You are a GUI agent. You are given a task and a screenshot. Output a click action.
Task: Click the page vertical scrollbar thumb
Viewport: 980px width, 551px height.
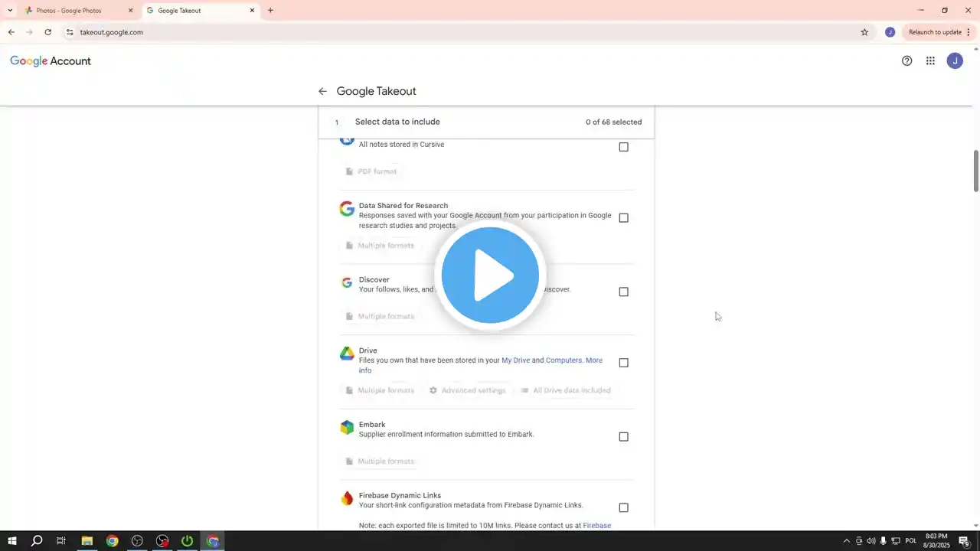coord(976,171)
